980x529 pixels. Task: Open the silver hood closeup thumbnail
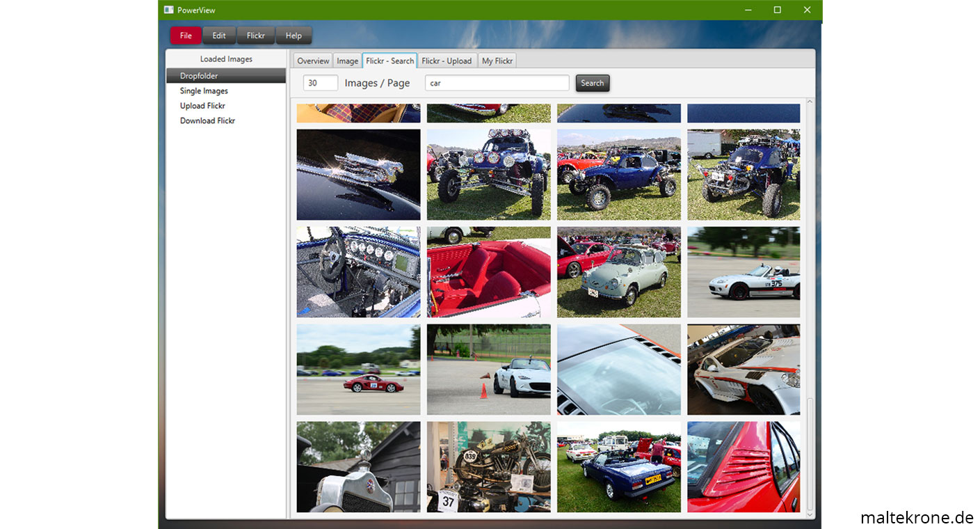point(619,370)
